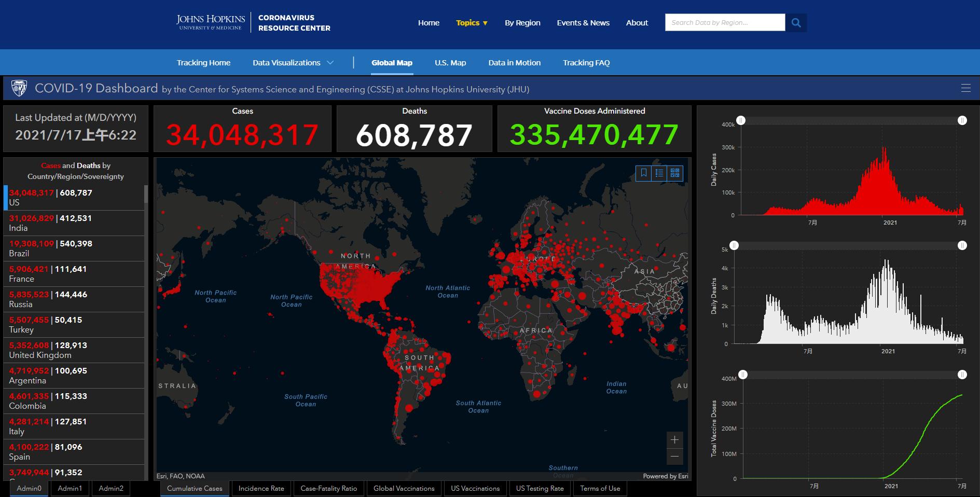Switch to the Admin1 tab
Image resolution: width=980 pixels, height=497 pixels.
point(70,489)
